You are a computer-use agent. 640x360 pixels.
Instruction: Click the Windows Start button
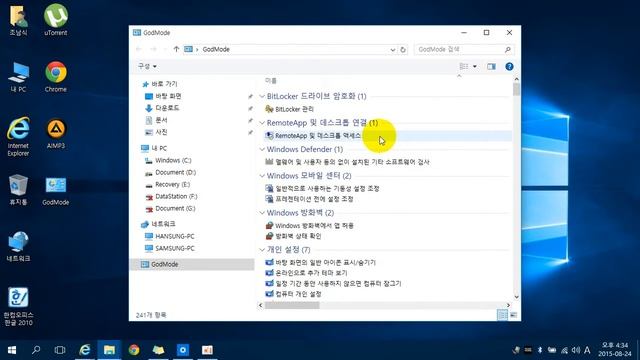pos(12,350)
